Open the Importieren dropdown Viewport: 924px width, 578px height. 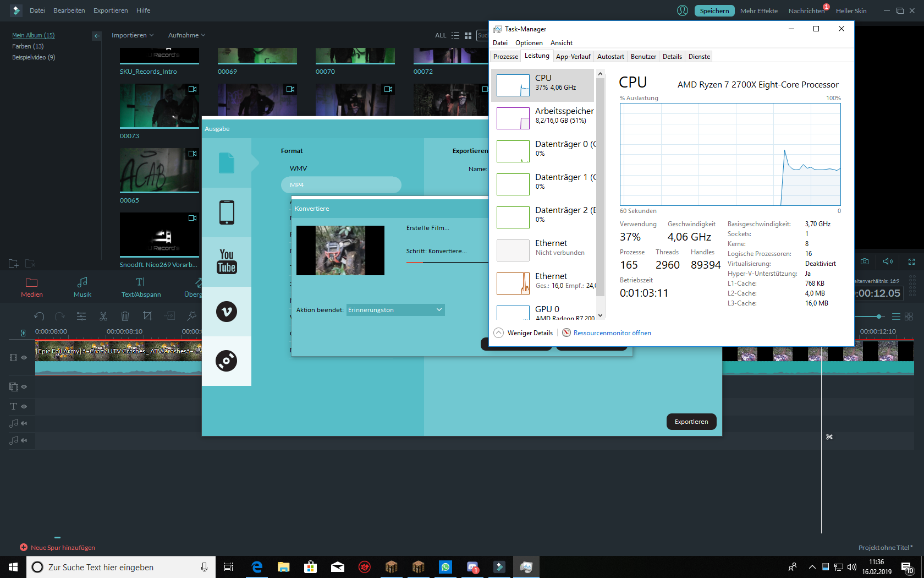click(133, 35)
